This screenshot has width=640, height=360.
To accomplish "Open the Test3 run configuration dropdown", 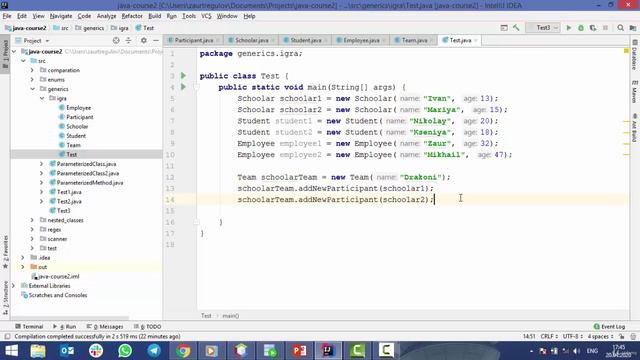I will click(x=543, y=28).
